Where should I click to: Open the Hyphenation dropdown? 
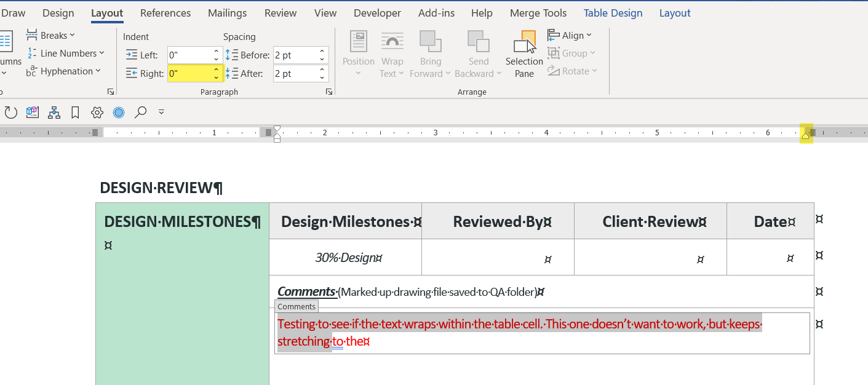click(x=63, y=71)
